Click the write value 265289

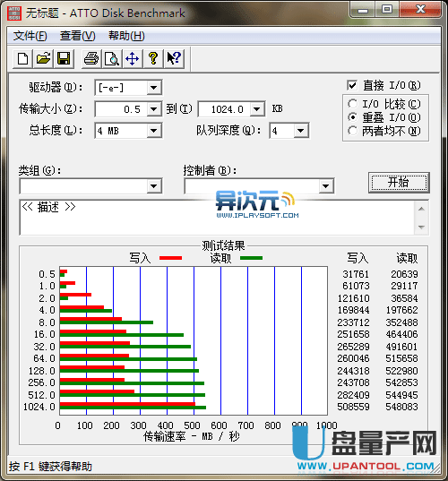pyautogui.click(x=353, y=347)
